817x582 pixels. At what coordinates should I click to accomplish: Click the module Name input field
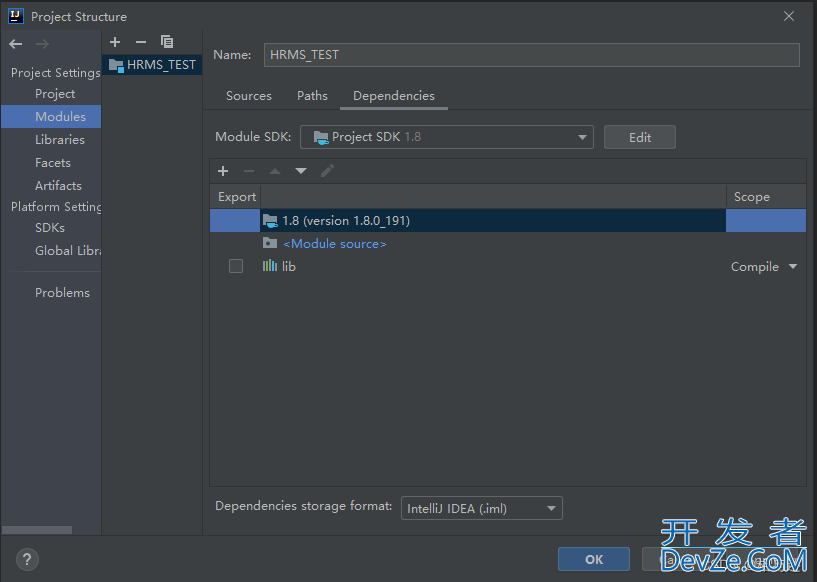click(531, 55)
